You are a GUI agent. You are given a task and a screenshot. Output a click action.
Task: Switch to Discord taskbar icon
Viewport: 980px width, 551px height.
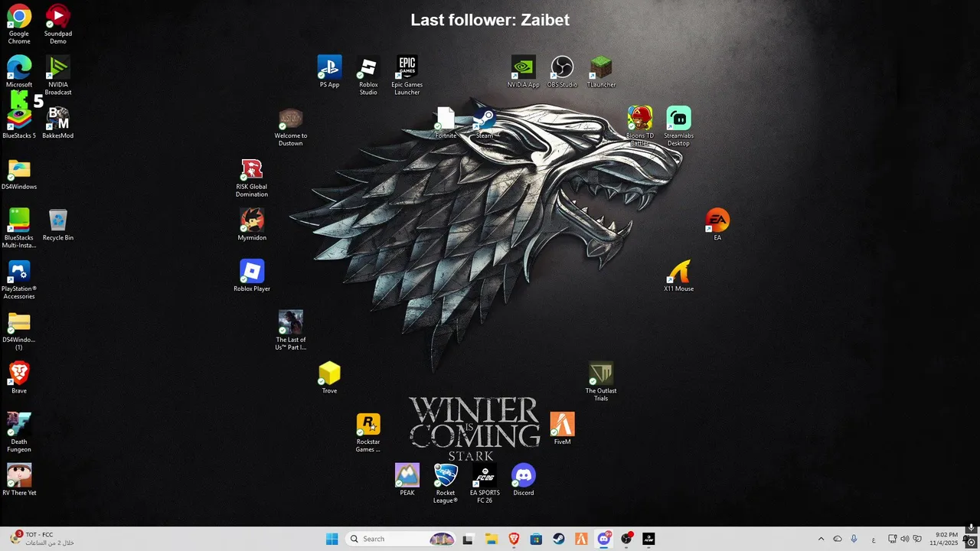604,539
